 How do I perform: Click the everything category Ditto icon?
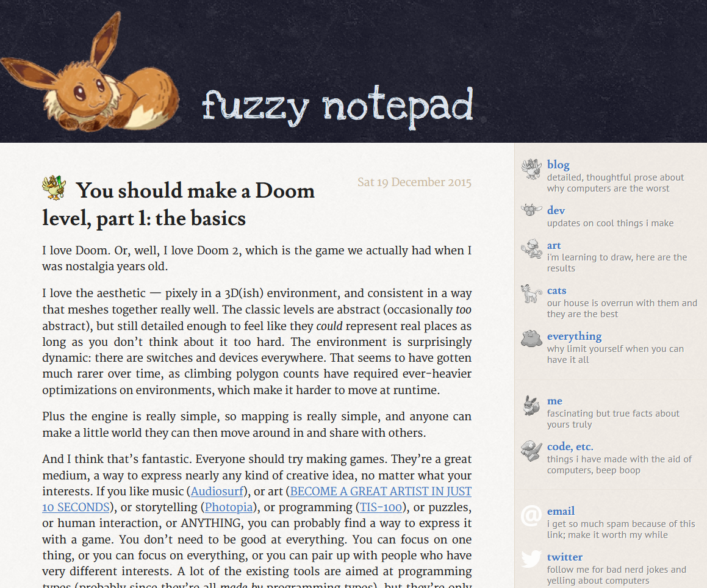point(531,338)
